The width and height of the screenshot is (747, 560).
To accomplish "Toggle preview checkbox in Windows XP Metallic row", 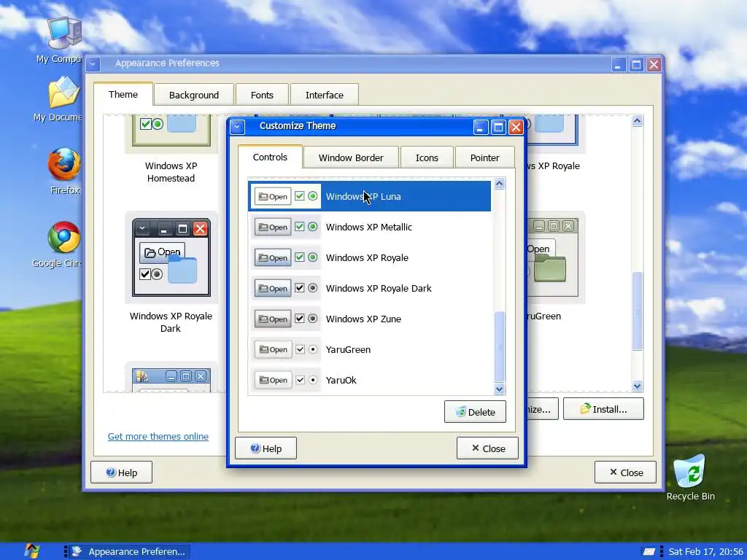I will point(300,227).
